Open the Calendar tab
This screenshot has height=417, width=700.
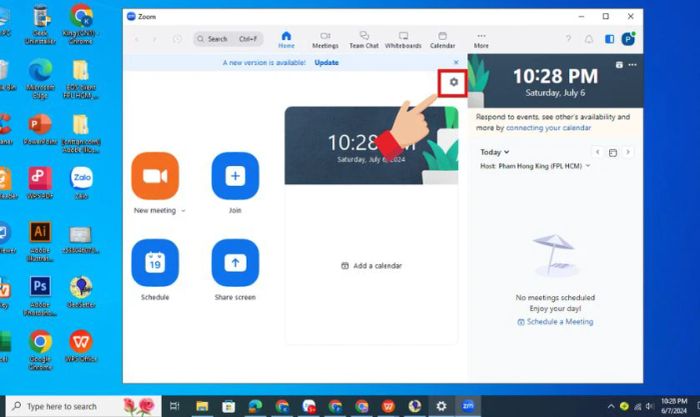442,40
